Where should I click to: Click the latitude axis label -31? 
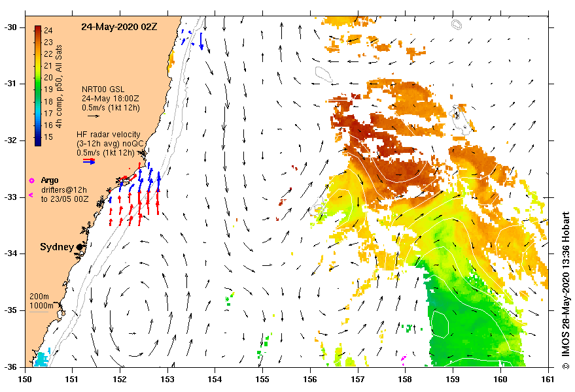point(10,84)
